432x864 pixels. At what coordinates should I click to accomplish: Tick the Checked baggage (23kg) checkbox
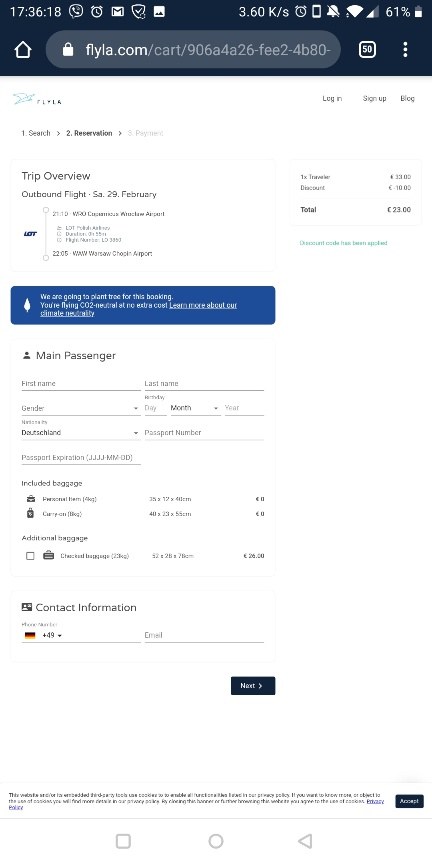(x=30, y=556)
